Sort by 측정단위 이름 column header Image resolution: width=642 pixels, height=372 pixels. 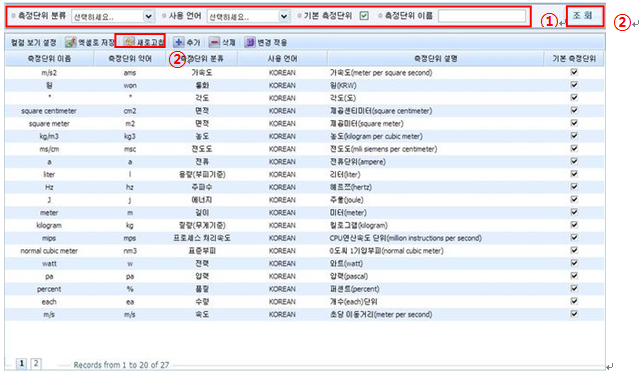point(49,59)
